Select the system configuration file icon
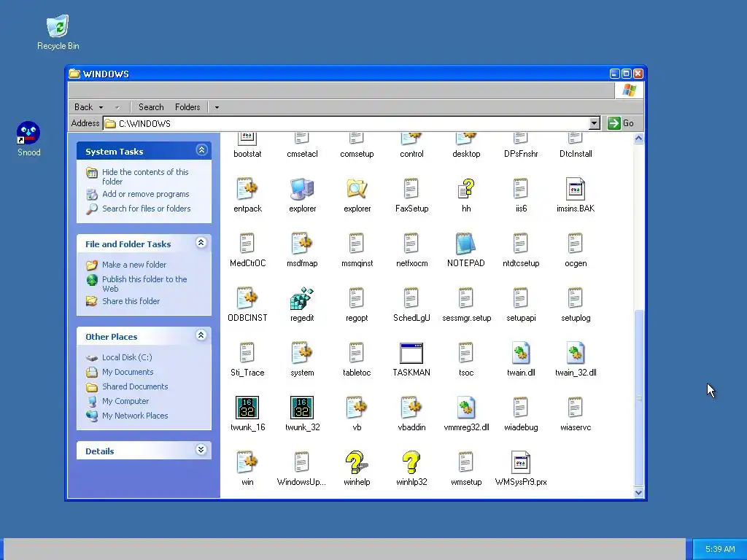747x560 pixels. click(302, 354)
